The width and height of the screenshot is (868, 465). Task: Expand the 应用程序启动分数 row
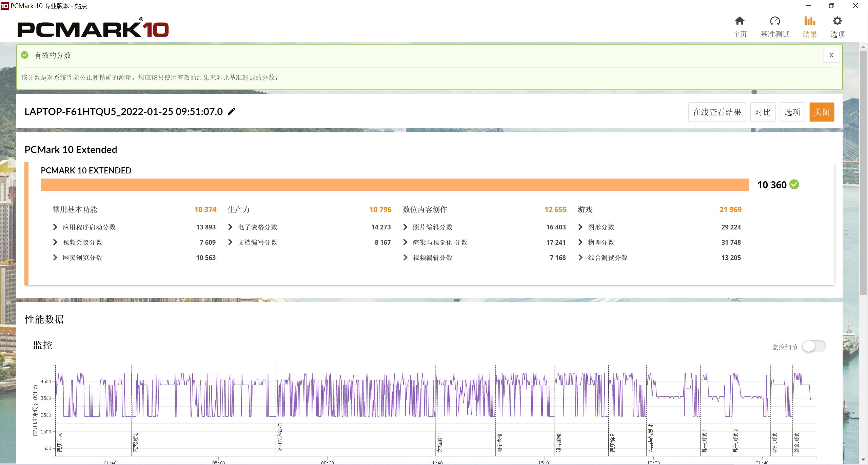[x=55, y=227]
